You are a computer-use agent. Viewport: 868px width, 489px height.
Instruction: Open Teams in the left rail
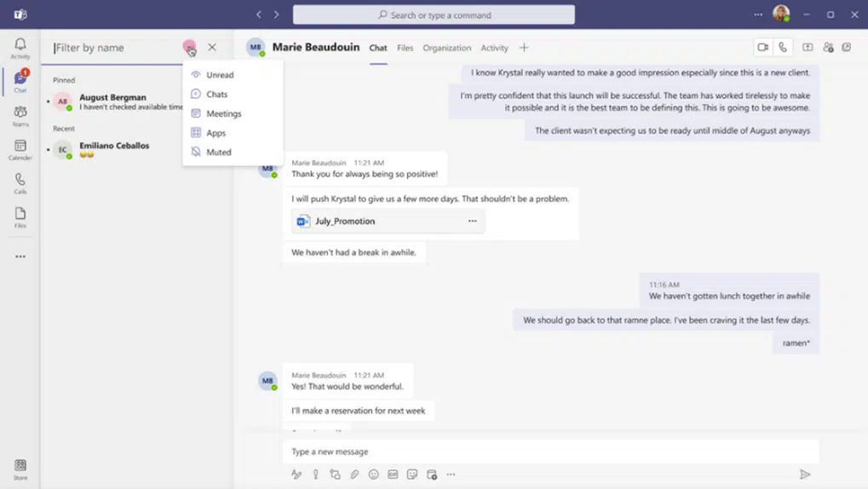[20, 116]
